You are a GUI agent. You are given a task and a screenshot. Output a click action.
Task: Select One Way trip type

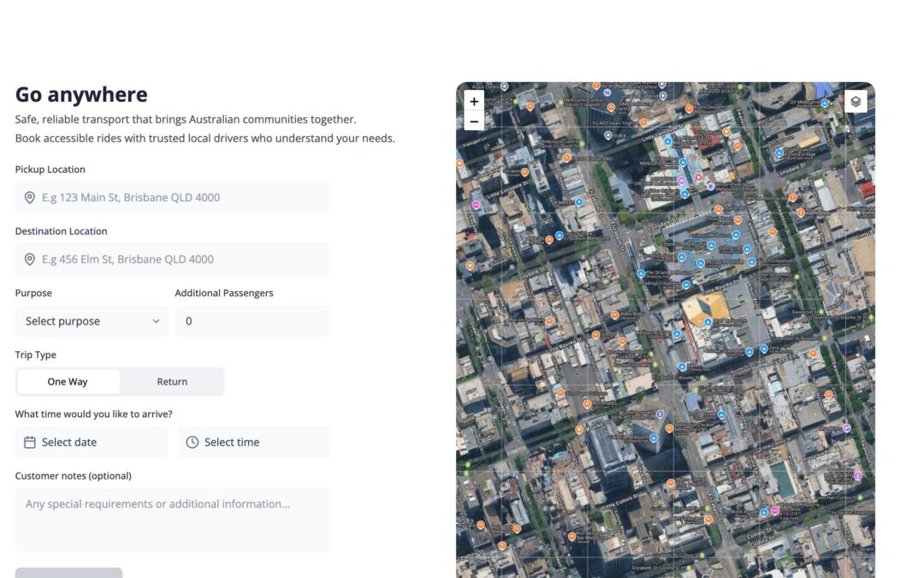[68, 382]
